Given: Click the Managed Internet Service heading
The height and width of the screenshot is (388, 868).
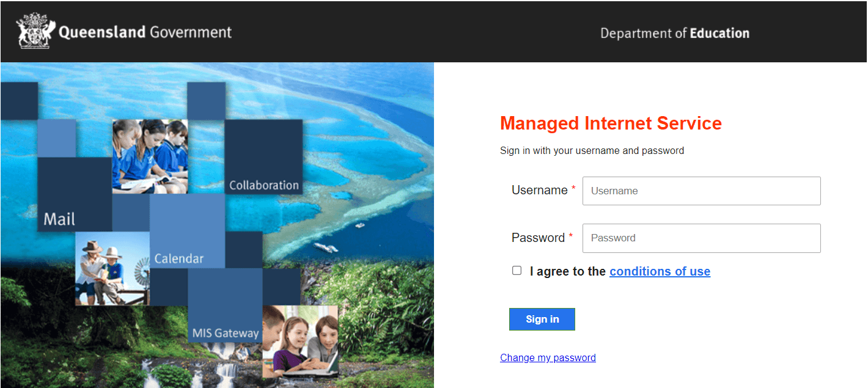Looking at the screenshot, I should (x=611, y=123).
